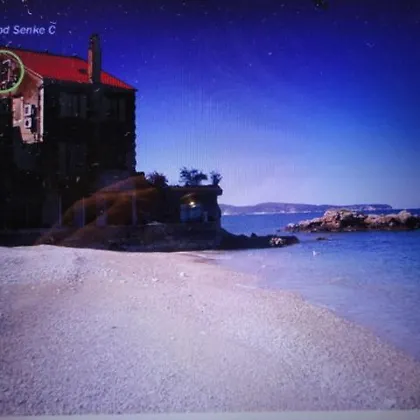
Task: Click the small rock in the water between the point and the islet
Action: point(322,239)
